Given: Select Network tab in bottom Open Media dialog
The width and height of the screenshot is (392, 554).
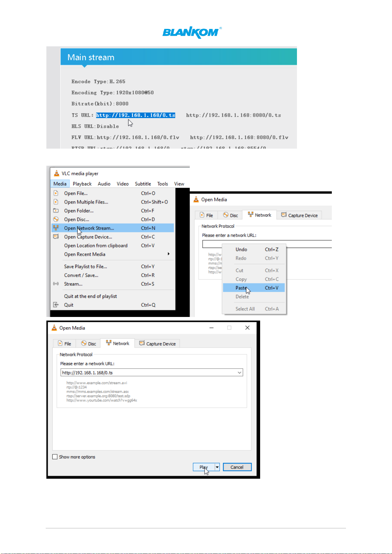Looking at the screenshot, I should click(x=117, y=343).
